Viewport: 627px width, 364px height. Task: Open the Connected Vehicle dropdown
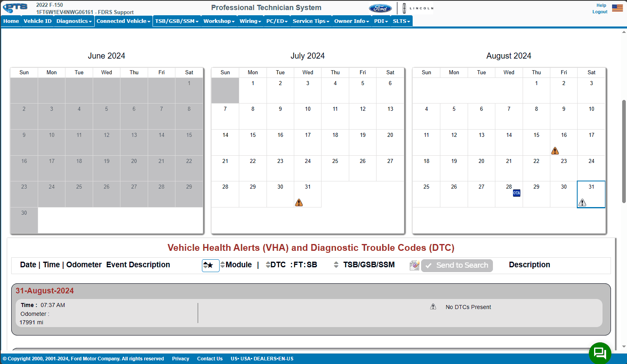123,21
